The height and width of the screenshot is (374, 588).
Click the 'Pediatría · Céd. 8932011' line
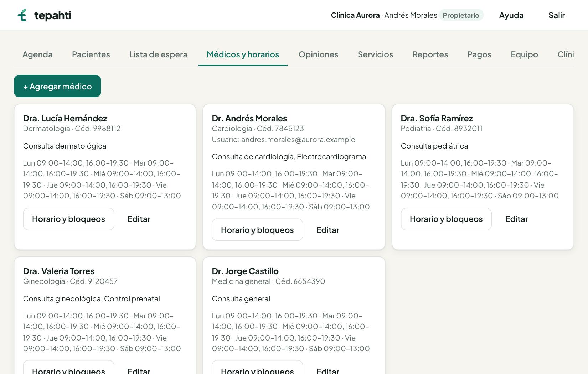pos(442,129)
